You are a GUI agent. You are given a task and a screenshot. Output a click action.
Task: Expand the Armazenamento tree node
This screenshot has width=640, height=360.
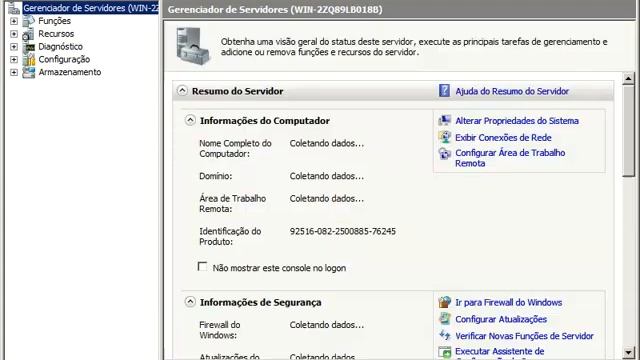pyautogui.click(x=14, y=72)
